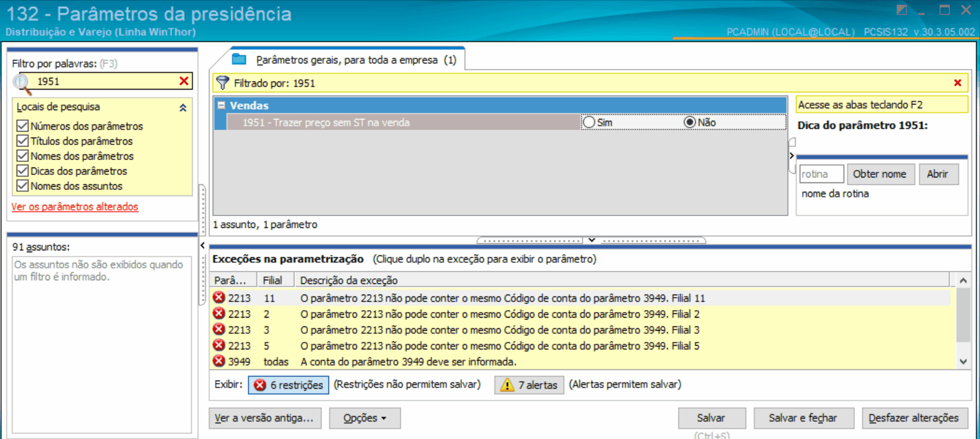Collapse the exceptions panel with the down chevron
980x439 pixels.
[x=592, y=240]
